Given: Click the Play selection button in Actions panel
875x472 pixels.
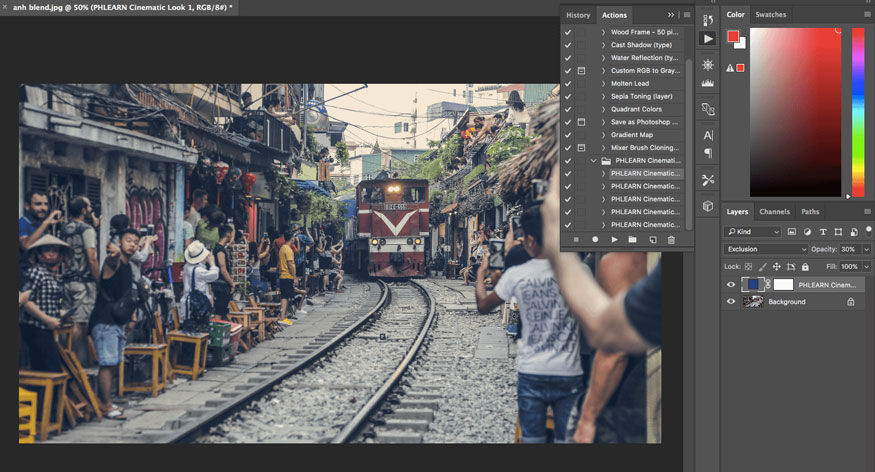Looking at the screenshot, I should tap(614, 240).
